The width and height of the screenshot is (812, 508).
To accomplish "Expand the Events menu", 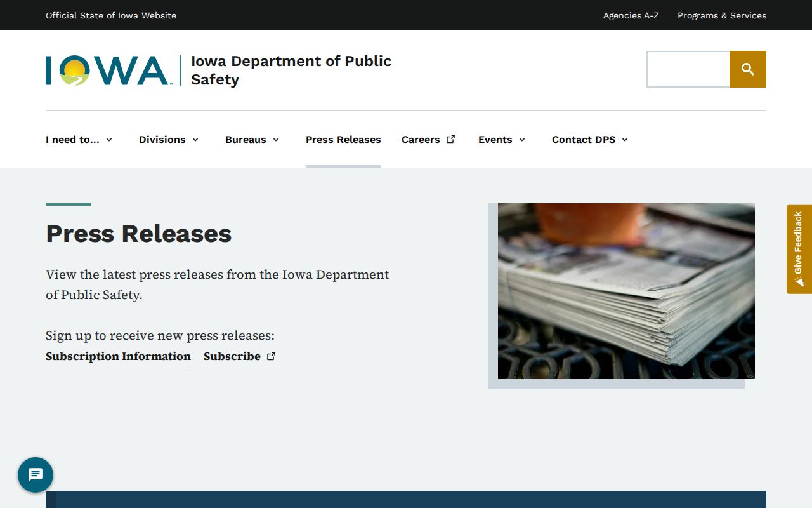I will pos(502,140).
